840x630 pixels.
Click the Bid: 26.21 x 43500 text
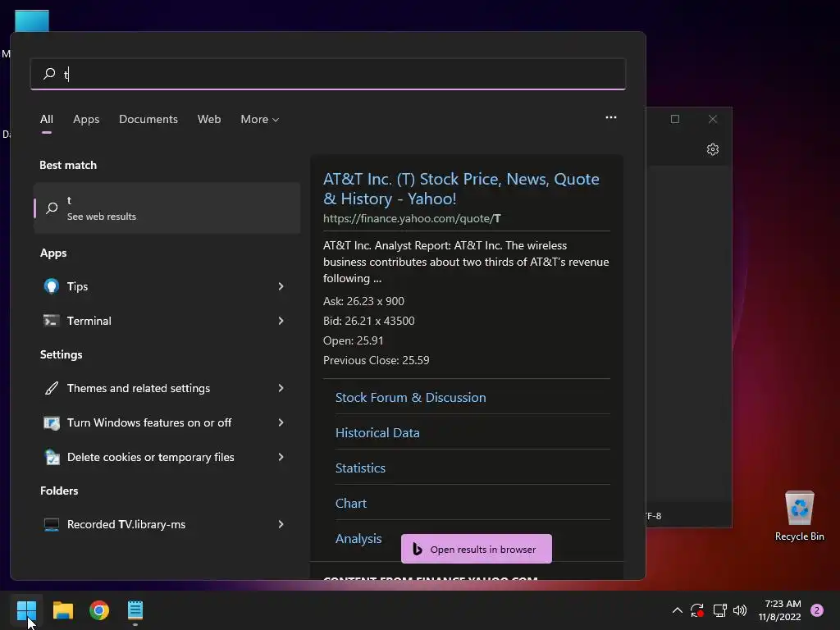coord(368,321)
